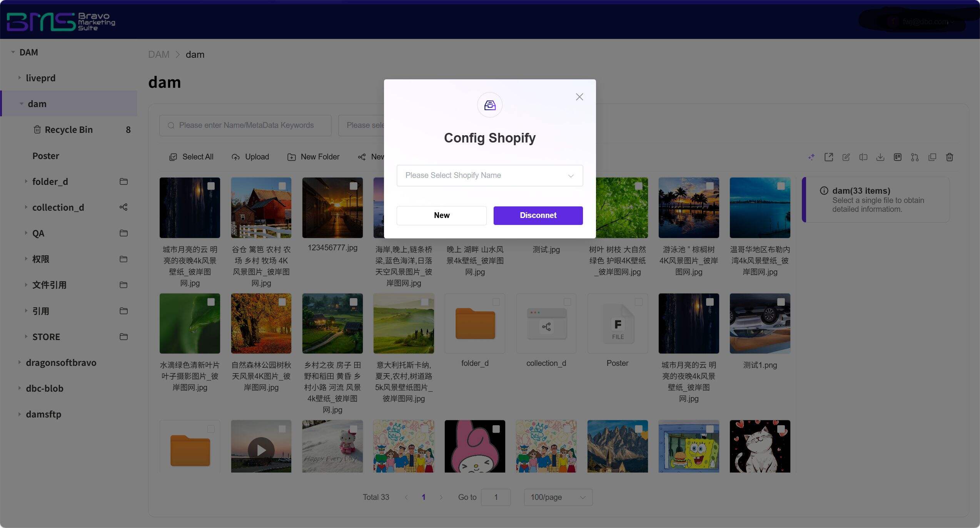Screen dimensions: 980x528
Task: Check the 123456777.jpg thumbnail checkbox
Action: (x=353, y=186)
